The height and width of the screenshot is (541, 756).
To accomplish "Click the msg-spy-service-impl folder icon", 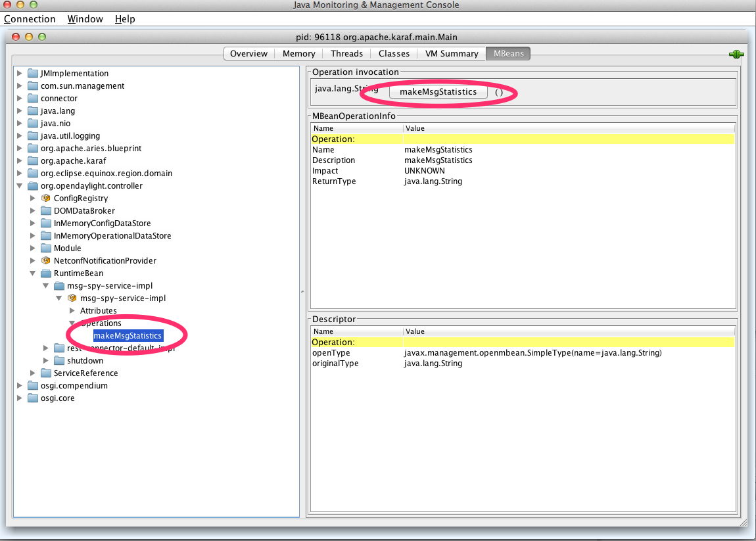I will tap(59, 286).
